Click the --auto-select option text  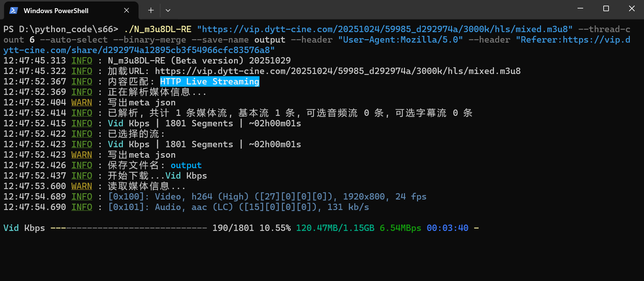(x=74, y=40)
